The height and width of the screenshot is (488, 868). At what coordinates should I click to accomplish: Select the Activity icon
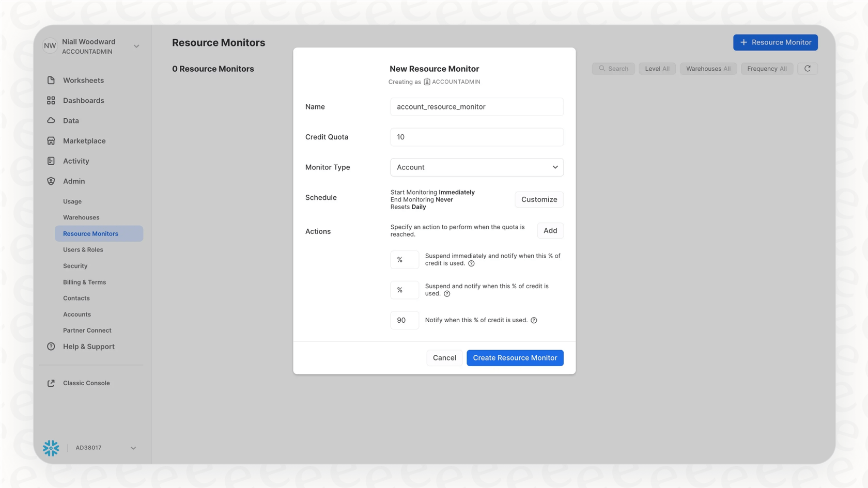pos(51,161)
